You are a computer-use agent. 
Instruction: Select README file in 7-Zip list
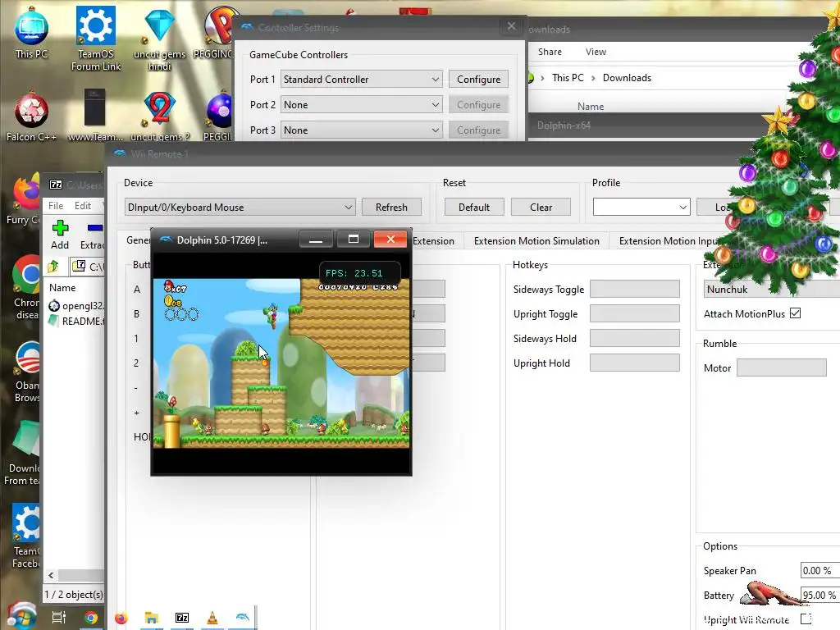(x=76, y=321)
